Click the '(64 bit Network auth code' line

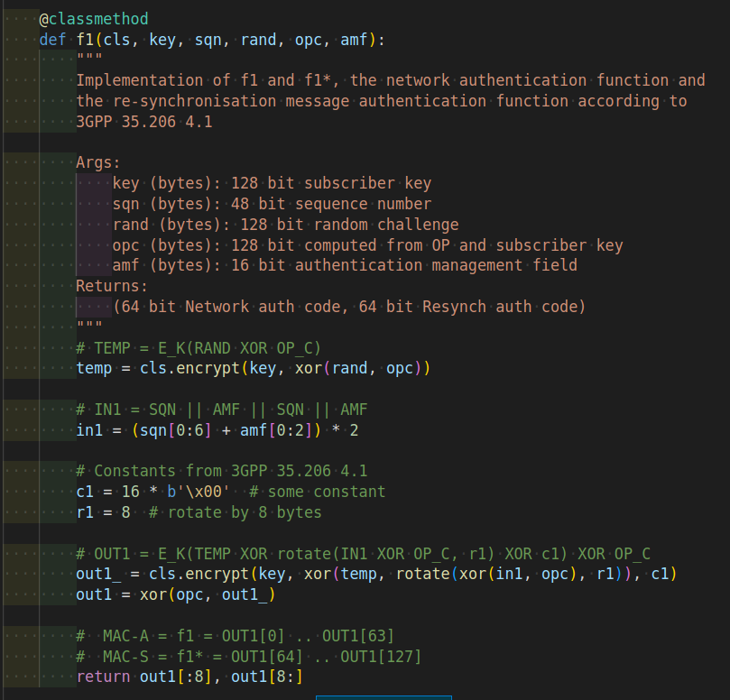coord(349,307)
